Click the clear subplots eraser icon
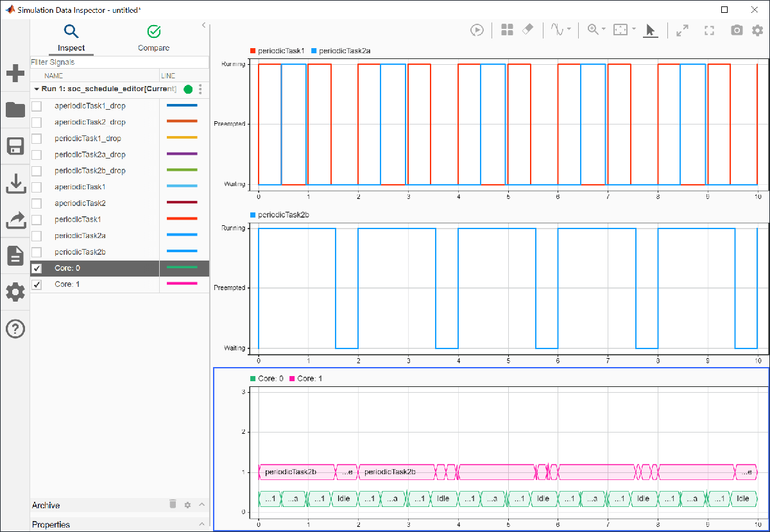 tap(527, 30)
